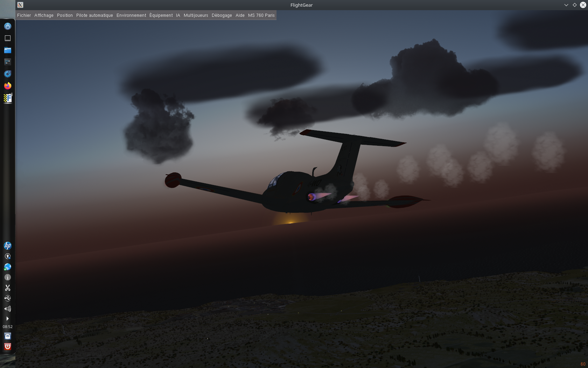
Task: Click the information notifications tray icon
Action: (8, 277)
